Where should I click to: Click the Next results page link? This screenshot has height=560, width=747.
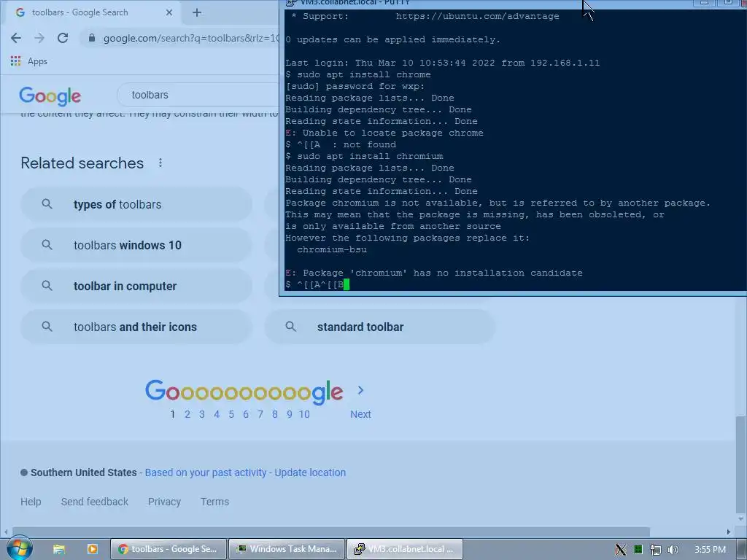(360, 414)
